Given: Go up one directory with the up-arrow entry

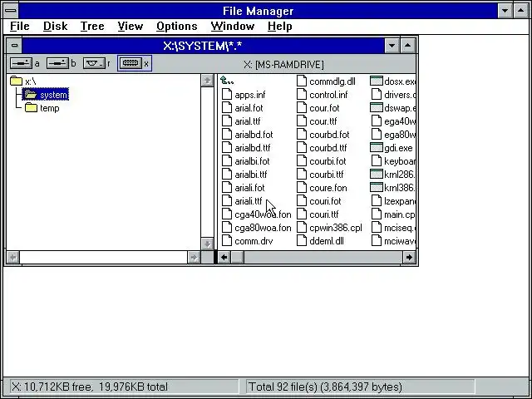Looking at the screenshot, I should pos(227,81).
